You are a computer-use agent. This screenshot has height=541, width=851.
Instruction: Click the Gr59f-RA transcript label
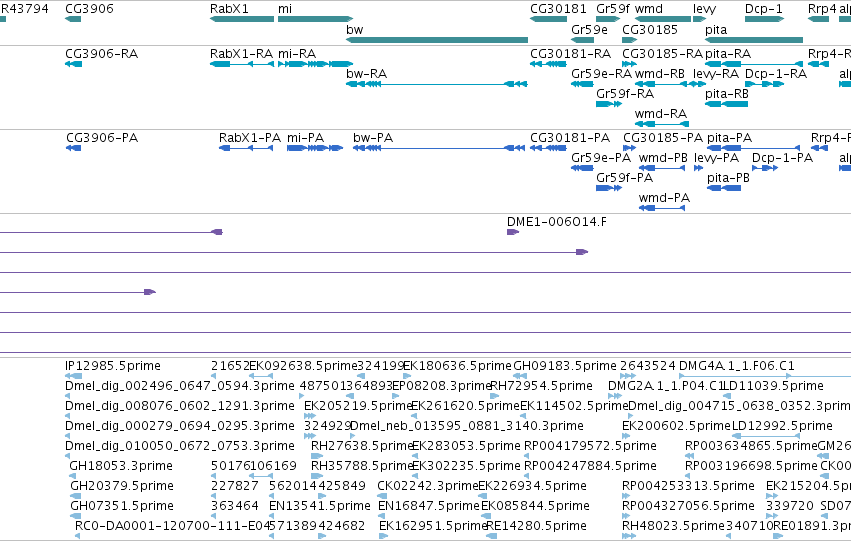tap(625, 94)
